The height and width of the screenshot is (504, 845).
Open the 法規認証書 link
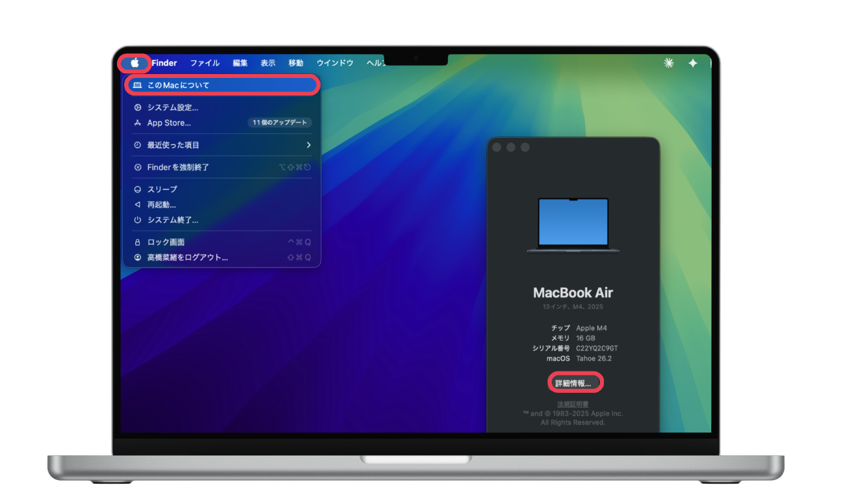573,405
